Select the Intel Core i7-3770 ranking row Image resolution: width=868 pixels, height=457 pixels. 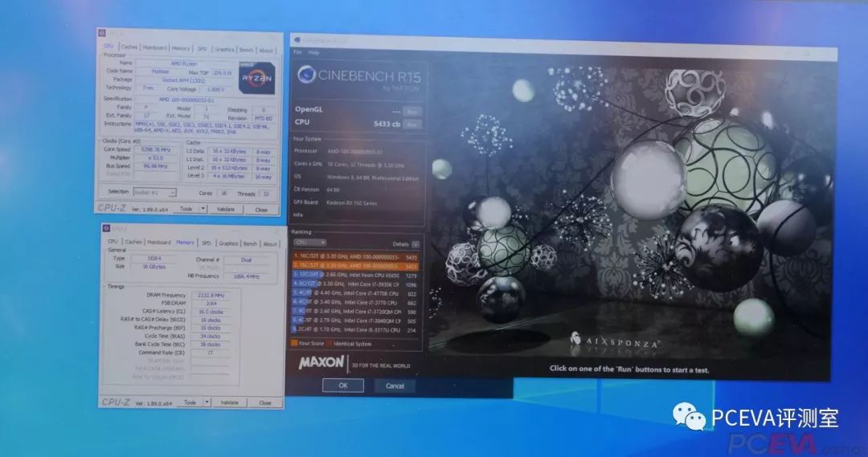point(355,303)
